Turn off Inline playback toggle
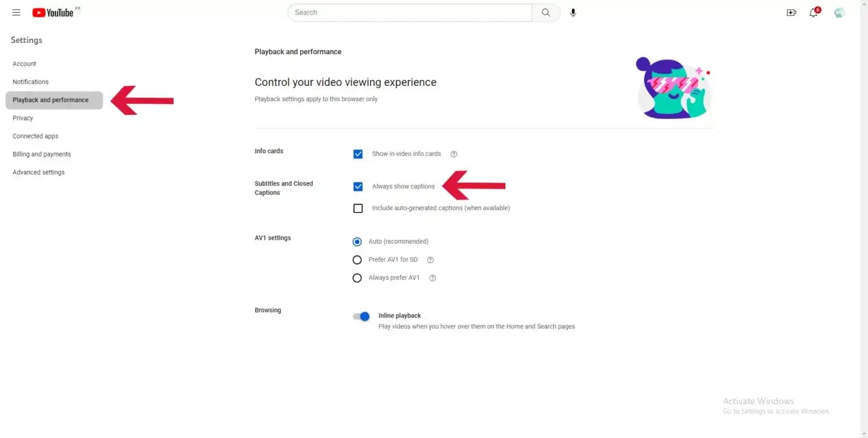The image size is (868, 438). click(361, 316)
